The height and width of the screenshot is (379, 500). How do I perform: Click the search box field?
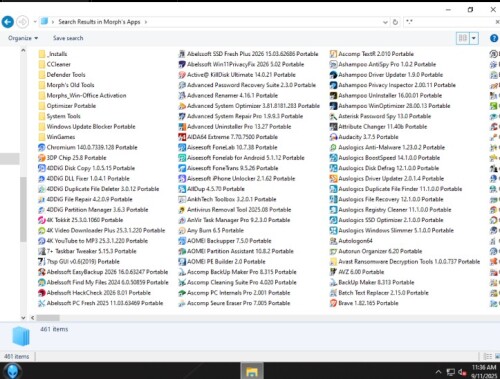tap(450, 22)
